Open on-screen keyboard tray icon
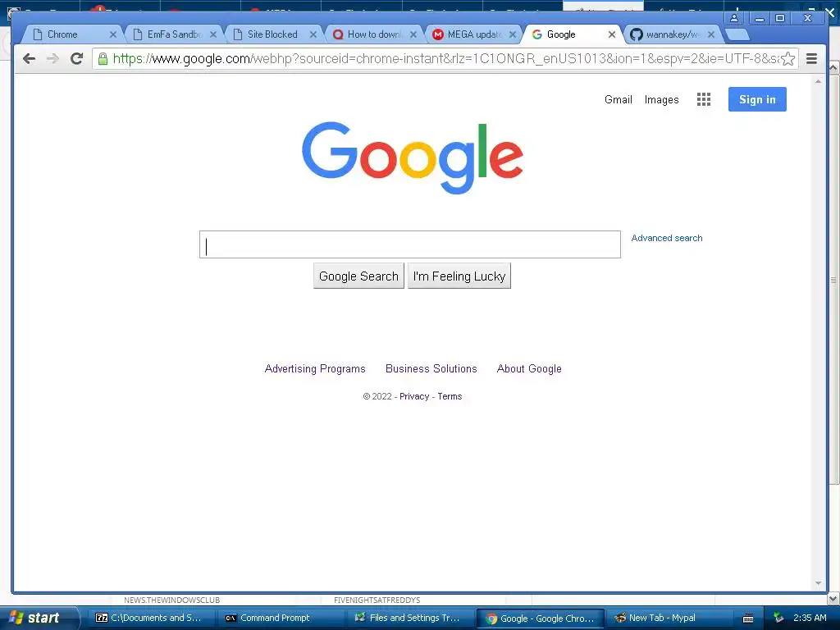The height and width of the screenshot is (630, 840). pyautogui.click(x=748, y=619)
